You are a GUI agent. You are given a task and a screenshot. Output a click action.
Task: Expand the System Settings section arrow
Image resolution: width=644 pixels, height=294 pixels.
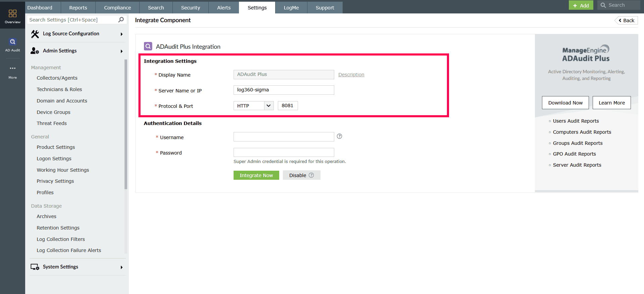121,267
